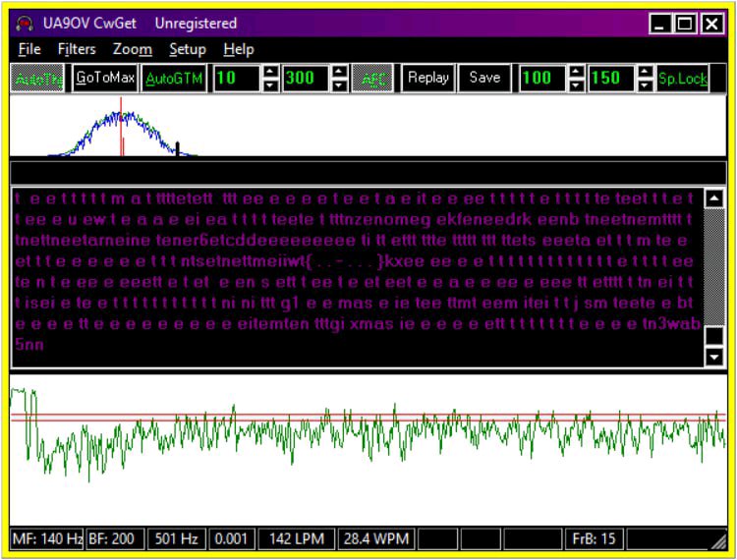Click the field showing value 100
Viewport: 737px width, 560px height.
pos(542,79)
